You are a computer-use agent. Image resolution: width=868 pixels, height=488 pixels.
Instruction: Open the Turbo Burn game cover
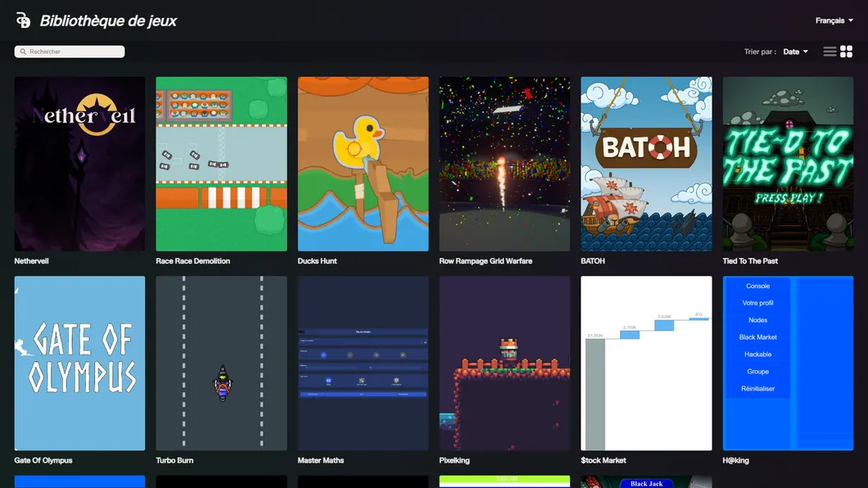coord(221,363)
